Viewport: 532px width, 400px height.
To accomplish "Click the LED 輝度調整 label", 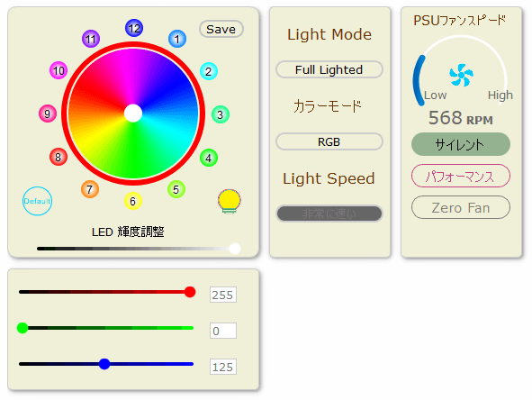I will (x=128, y=232).
